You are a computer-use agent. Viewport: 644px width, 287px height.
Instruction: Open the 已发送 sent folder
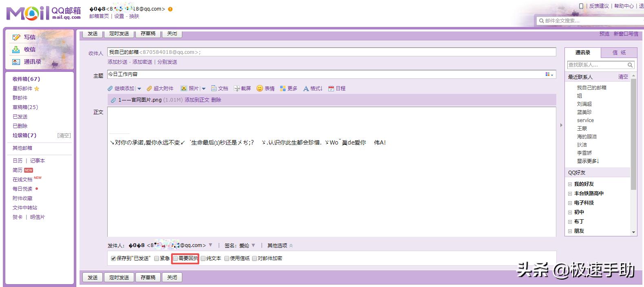tap(20, 117)
